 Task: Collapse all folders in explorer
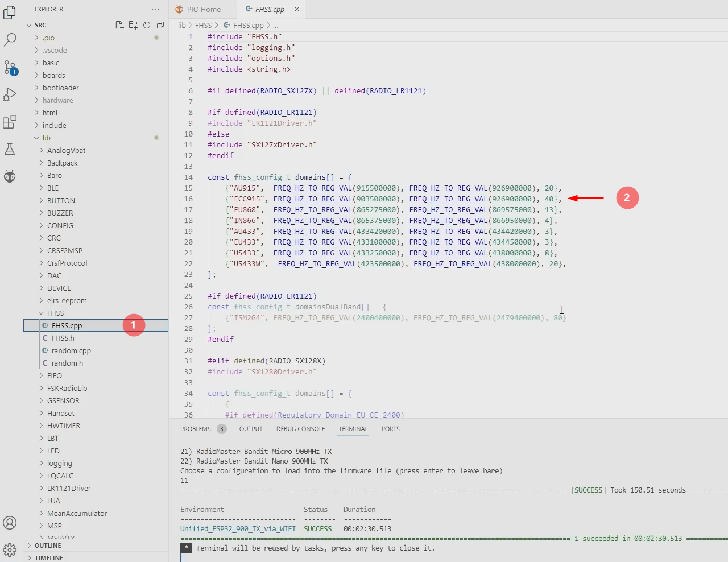160,25
